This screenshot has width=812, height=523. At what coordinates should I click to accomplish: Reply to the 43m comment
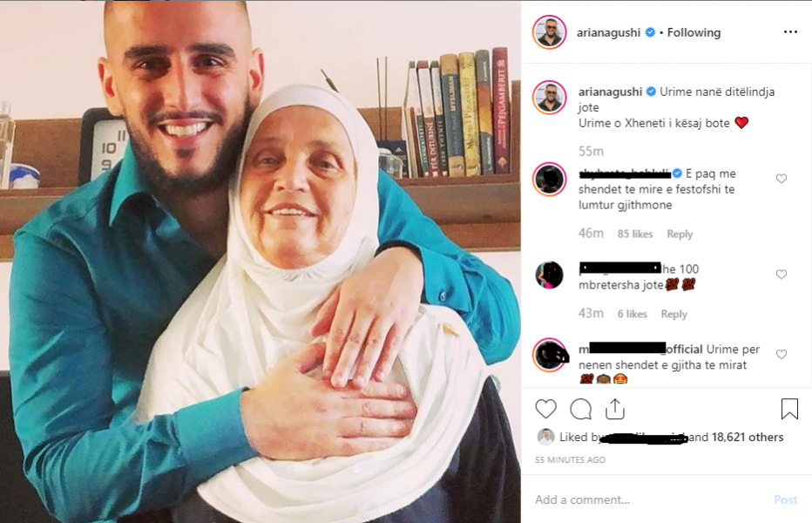[673, 314]
